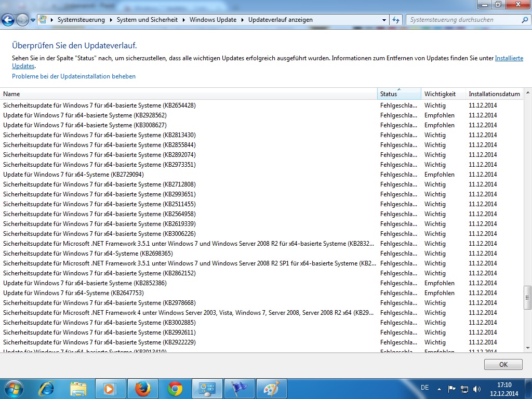Click the update list scrollbar thumb

point(528,298)
